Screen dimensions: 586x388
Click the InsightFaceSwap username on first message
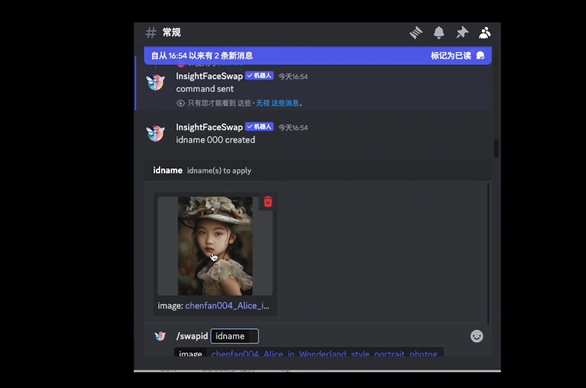point(209,76)
